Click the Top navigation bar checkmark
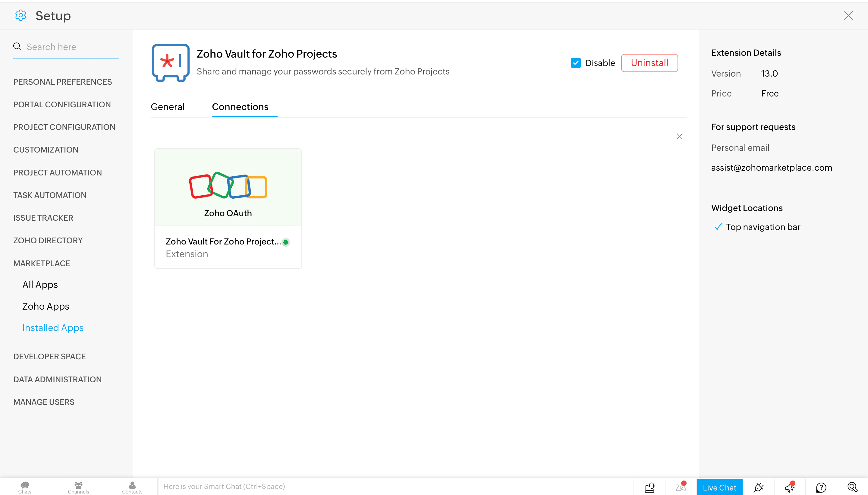 tap(719, 227)
